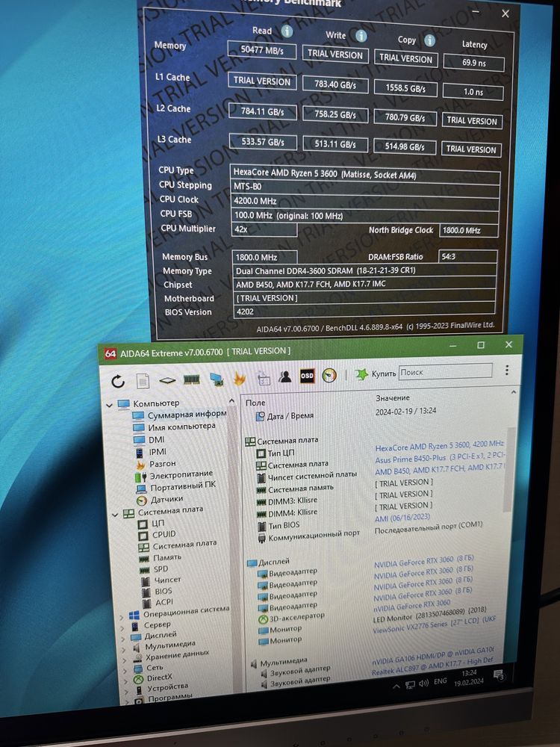Click the gauge speedometer toolbar icon

click(329, 375)
